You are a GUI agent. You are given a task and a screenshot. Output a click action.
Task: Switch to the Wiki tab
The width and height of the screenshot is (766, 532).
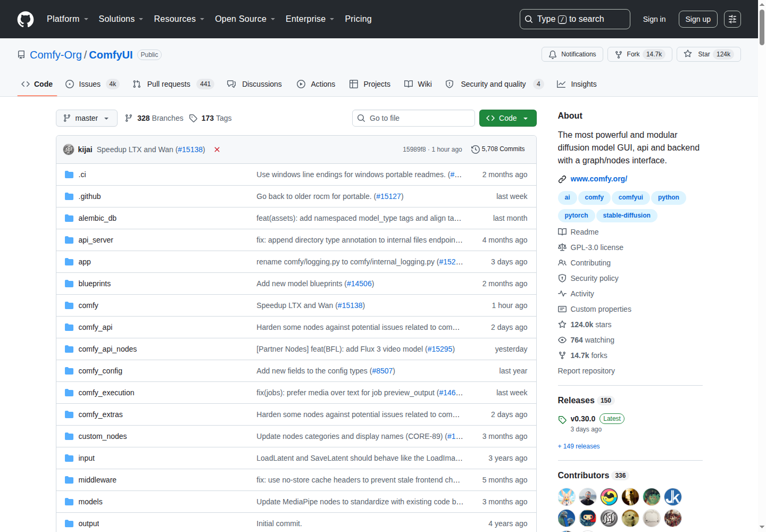[418, 84]
